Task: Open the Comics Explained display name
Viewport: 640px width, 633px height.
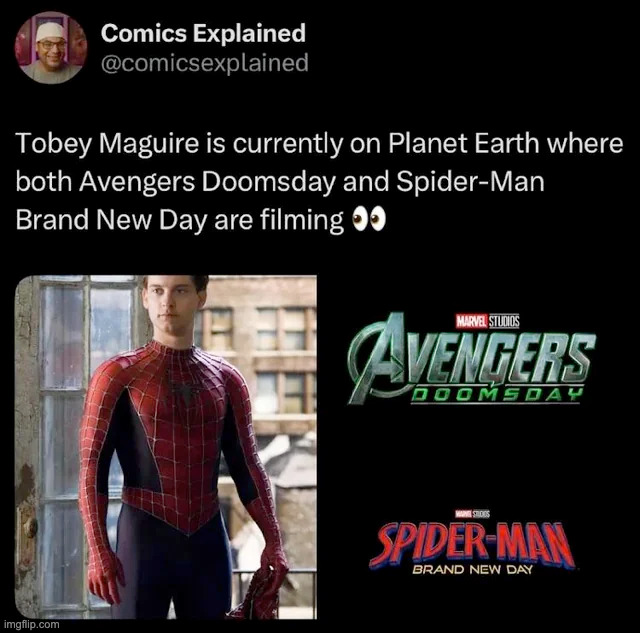Action: click(x=203, y=33)
